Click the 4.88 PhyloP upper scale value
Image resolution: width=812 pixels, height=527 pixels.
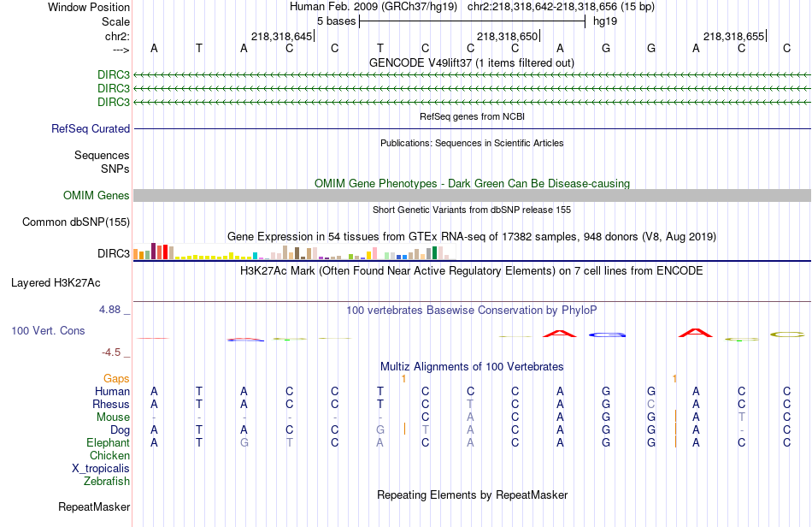[109, 310]
